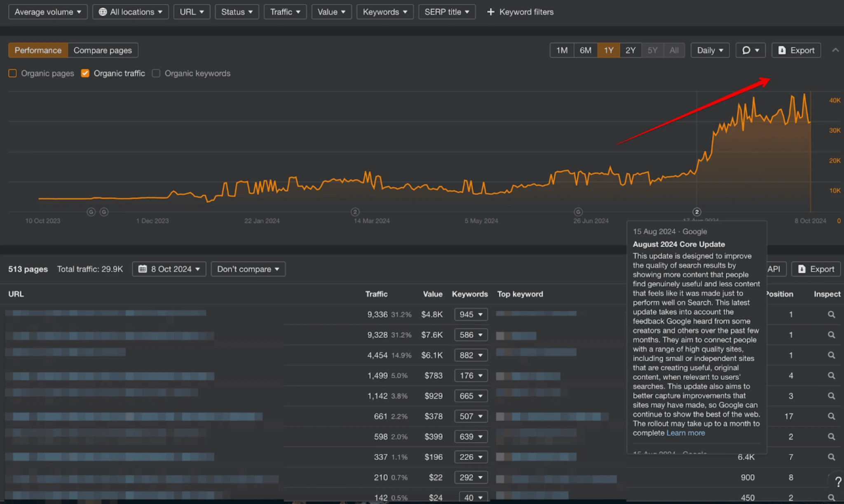This screenshot has height=504, width=844.
Task: Expand the 882 keywords dropdown
Action: 471,355
